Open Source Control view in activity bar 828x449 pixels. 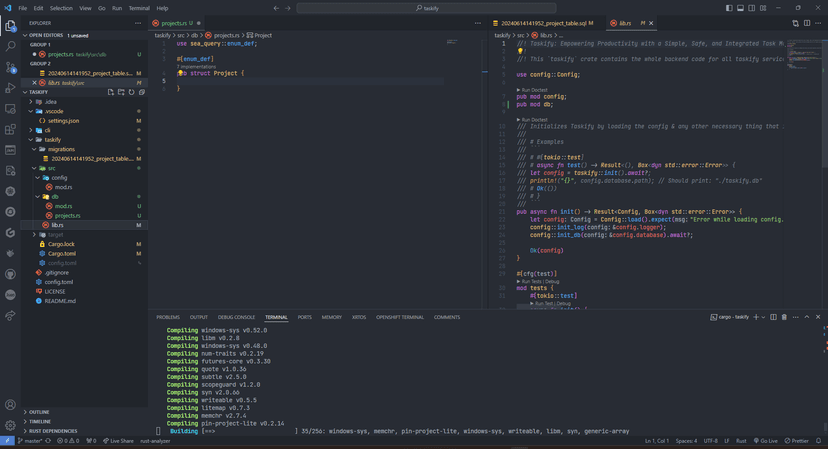point(10,67)
